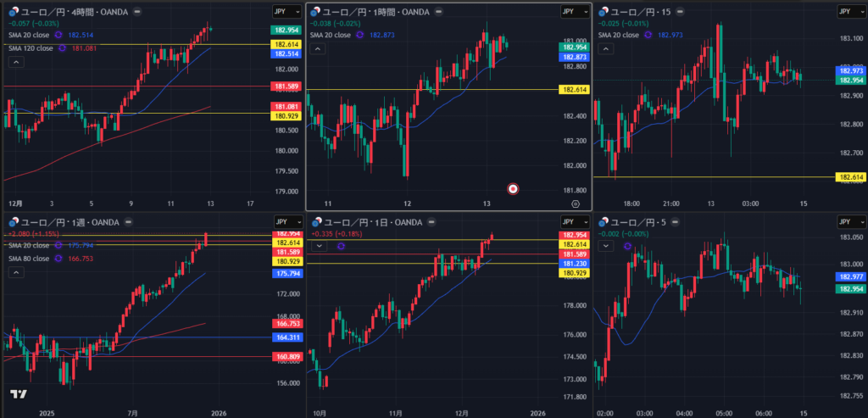The height and width of the screenshot is (418, 868).
Task: Toggle the round minus button on 4-hour chart title
Action: pos(138,12)
